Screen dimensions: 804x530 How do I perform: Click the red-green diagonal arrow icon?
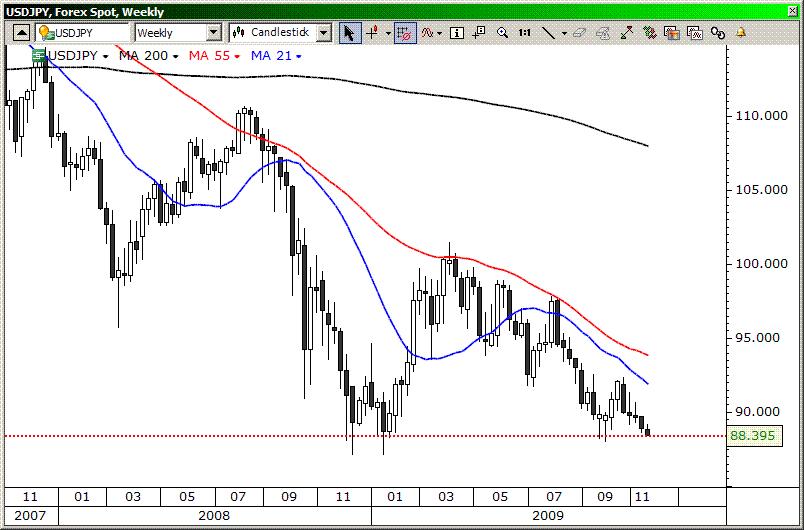(626, 33)
